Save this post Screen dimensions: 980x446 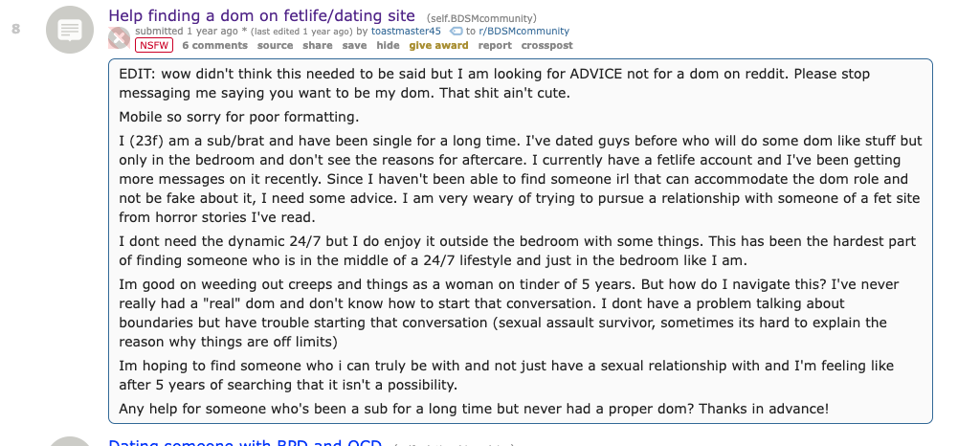[354, 45]
